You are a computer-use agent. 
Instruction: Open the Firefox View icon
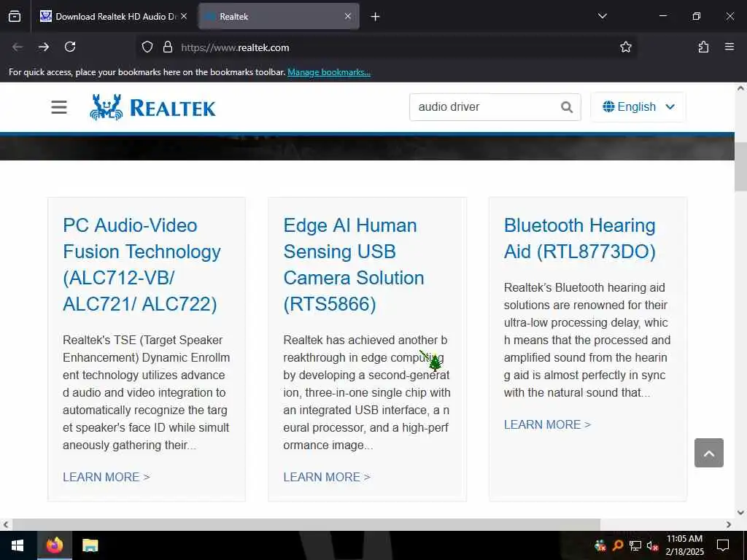pos(15,16)
